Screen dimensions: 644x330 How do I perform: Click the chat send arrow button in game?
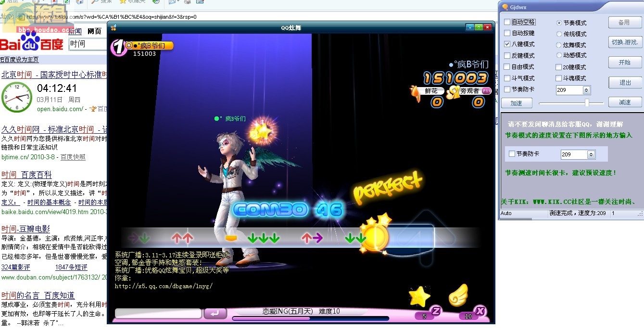tap(215, 314)
